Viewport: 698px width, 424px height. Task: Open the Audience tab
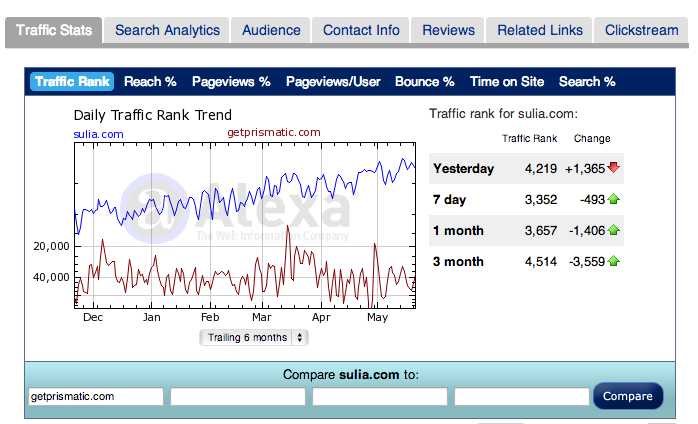[x=271, y=30]
